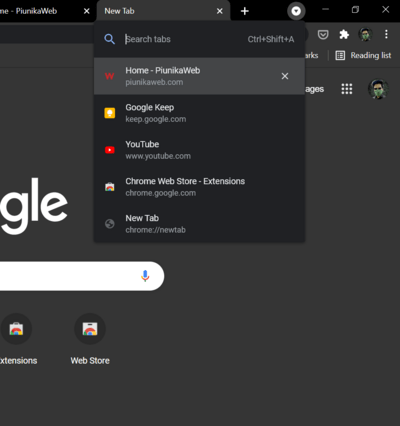Open Home - PiunikaWeb from tab search list

point(199,76)
